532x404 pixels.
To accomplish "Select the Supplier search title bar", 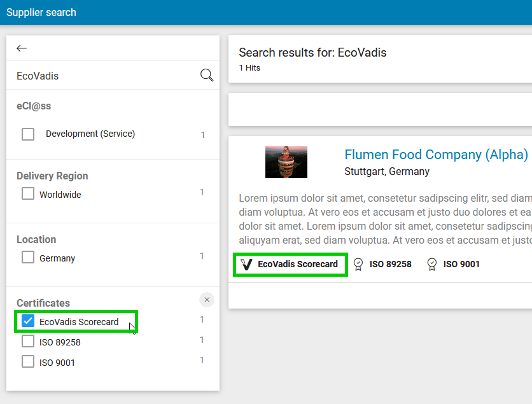I will pos(41,12).
